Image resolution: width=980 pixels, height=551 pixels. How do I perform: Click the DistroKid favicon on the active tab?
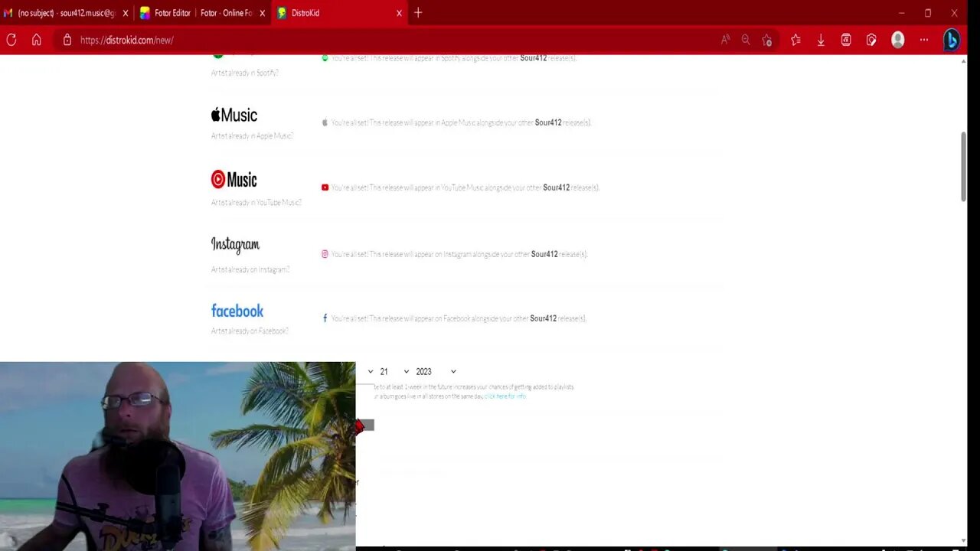(282, 13)
